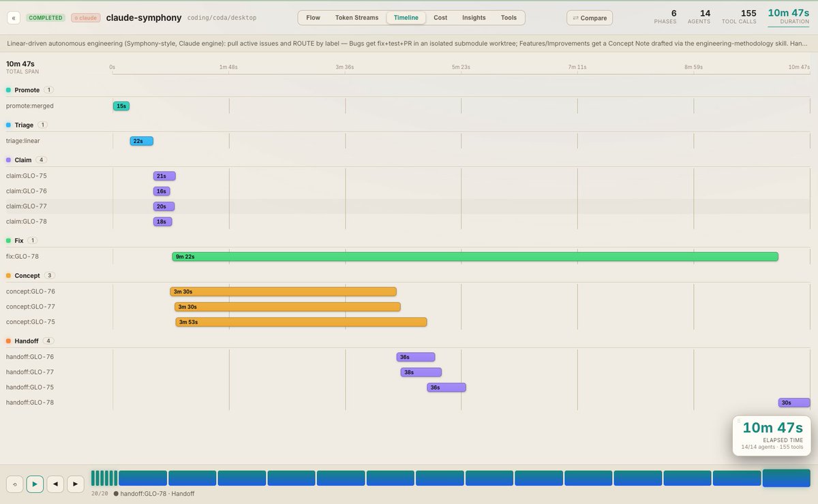The height and width of the screenshot is (504, 818).
Task: Step back with the left-arrow button
Action: pos(55,484)
